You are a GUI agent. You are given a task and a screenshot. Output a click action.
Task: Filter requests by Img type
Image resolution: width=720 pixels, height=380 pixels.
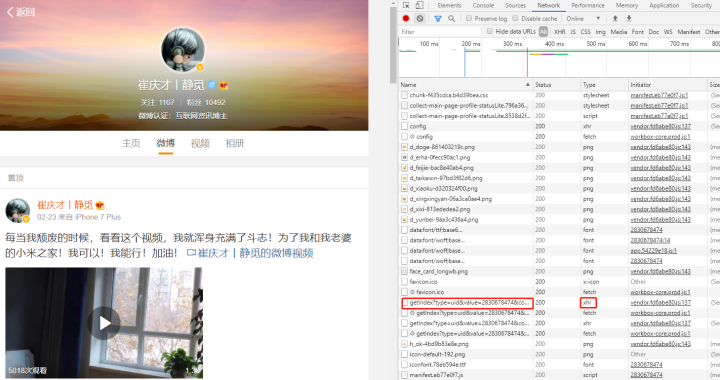coord(600,32)
